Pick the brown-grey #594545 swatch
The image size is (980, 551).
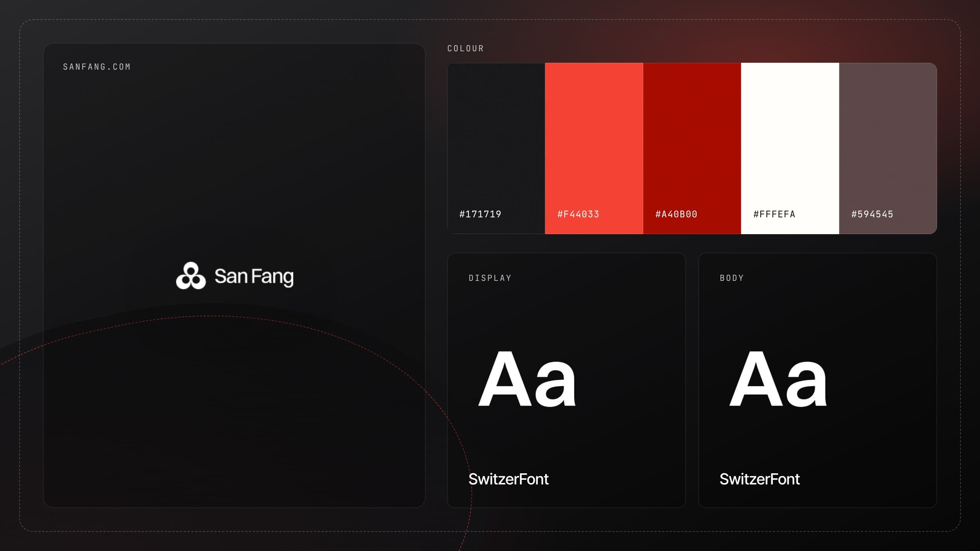(x=888, y=148)
